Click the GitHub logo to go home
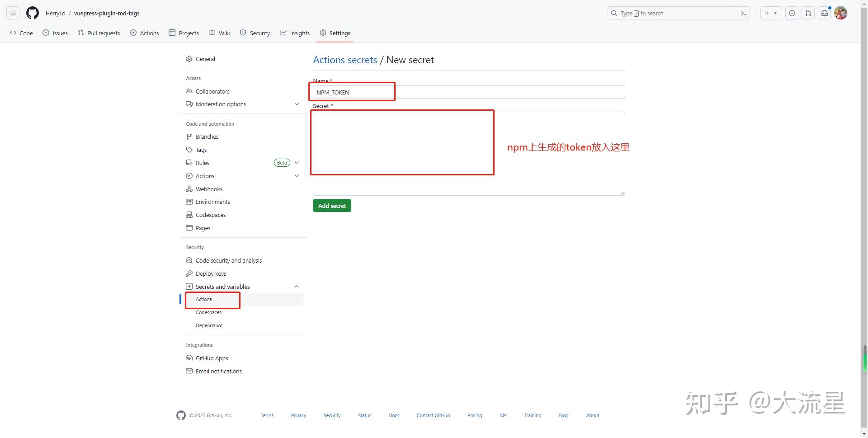 click(x=32, y=13)
